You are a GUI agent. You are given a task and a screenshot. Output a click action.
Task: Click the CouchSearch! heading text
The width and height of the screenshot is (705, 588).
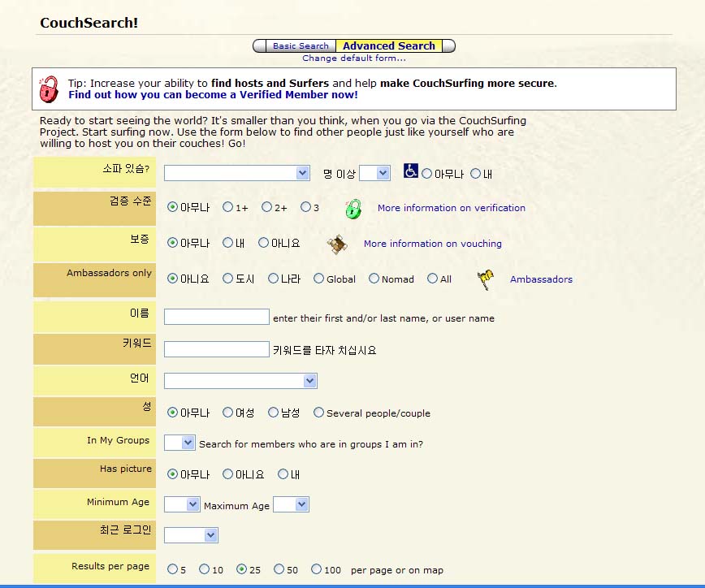pyautogui.click(x=89, y=23)
